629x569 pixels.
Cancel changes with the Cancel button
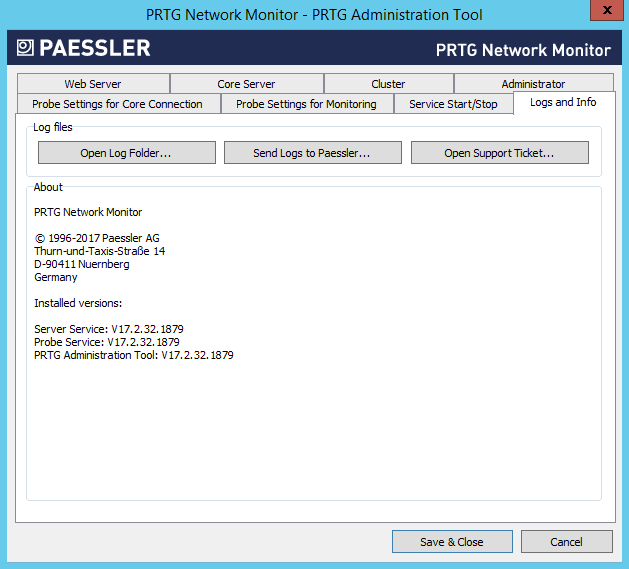pos(566,542)
